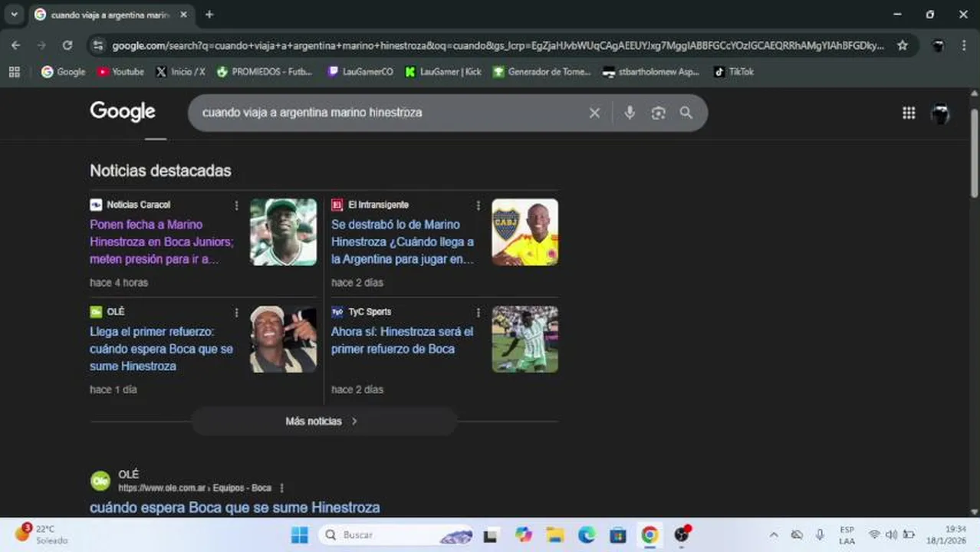The image size is (980, 552).
Task: Open File Explorer from taskbar
Action: tap(555, 534)
